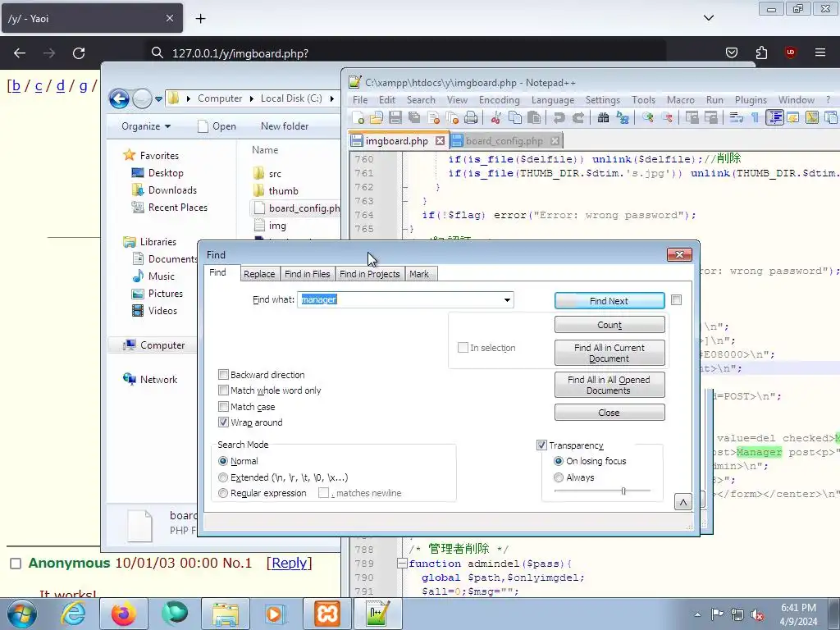Click the Save All icon in Notepad++ toolbar
This screenshot has width=840, height=630.
point(414,117)
